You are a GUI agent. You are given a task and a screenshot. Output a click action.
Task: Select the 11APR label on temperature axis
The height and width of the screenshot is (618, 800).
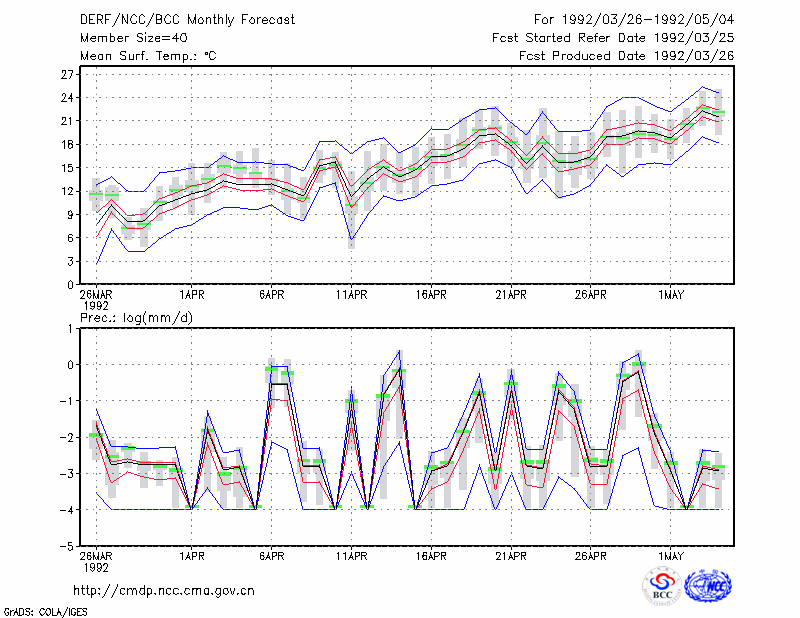point(352,294)
